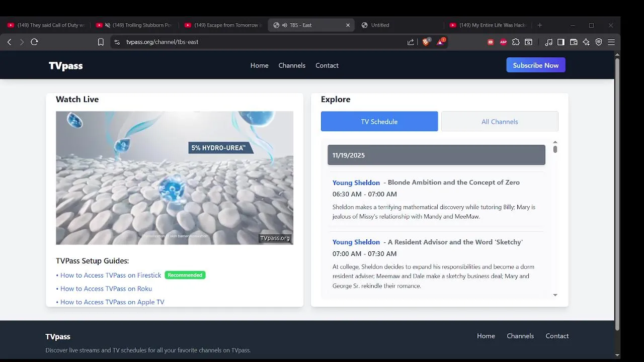
Task: Open Channels in the top navigation
Action: tap(292, 66)
